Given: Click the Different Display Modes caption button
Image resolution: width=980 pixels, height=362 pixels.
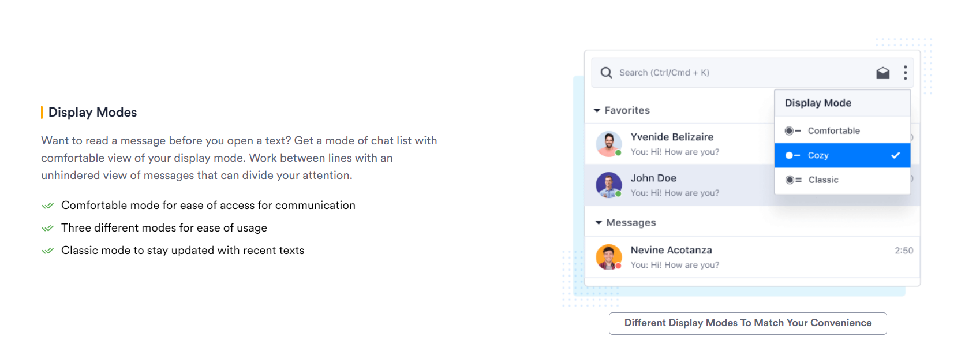Looking at the screenshot, I should pos(748,323).
